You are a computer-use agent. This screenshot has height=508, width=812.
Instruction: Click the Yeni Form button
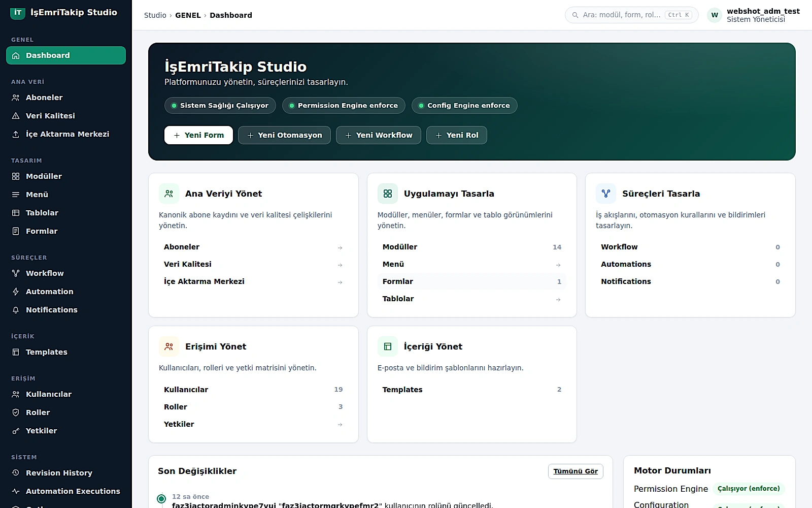tap(198, 135)
